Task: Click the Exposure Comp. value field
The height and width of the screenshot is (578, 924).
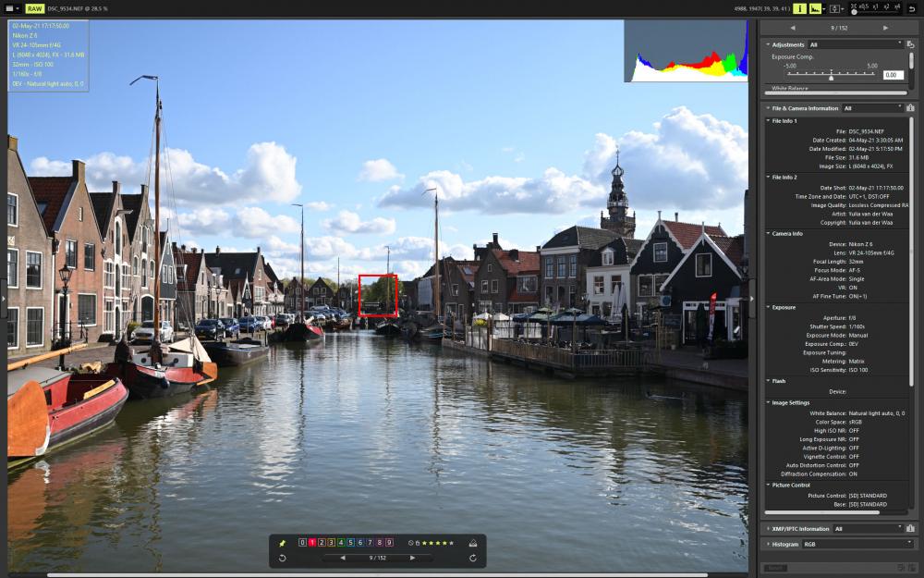Action: [x=893, y=75]
